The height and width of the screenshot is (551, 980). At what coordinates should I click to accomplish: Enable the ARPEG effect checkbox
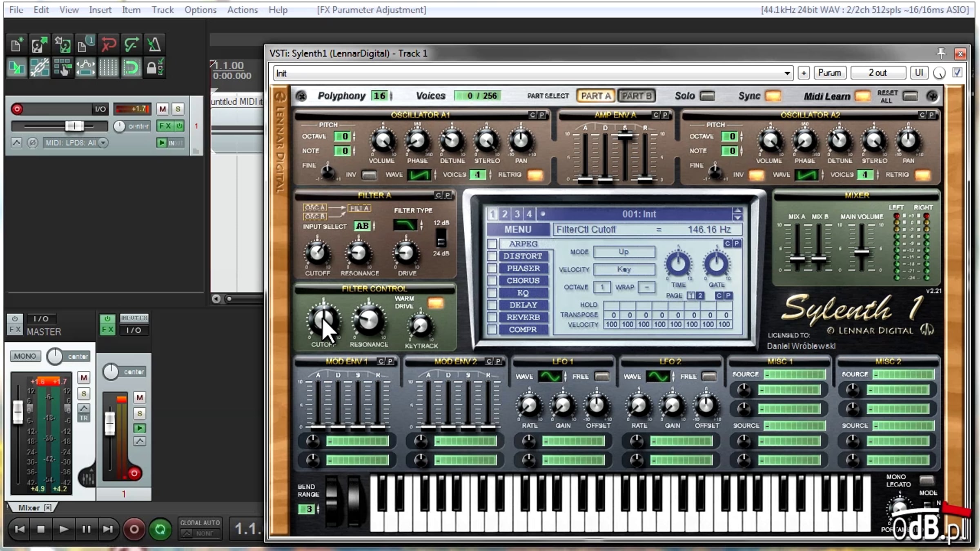point(492,244)
